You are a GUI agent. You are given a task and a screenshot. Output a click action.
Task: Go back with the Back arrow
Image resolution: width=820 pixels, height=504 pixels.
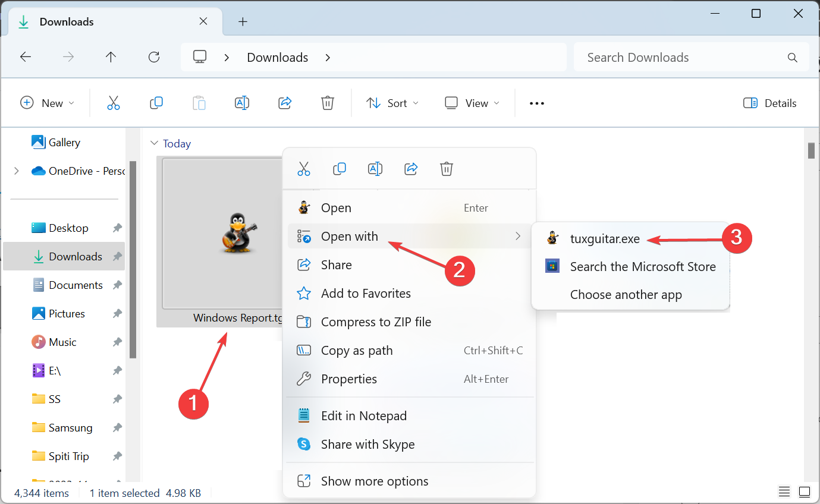click(26, 57)
